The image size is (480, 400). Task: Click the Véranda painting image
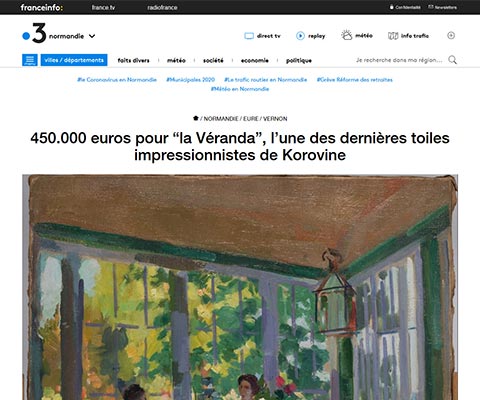(x=240, y=287)
